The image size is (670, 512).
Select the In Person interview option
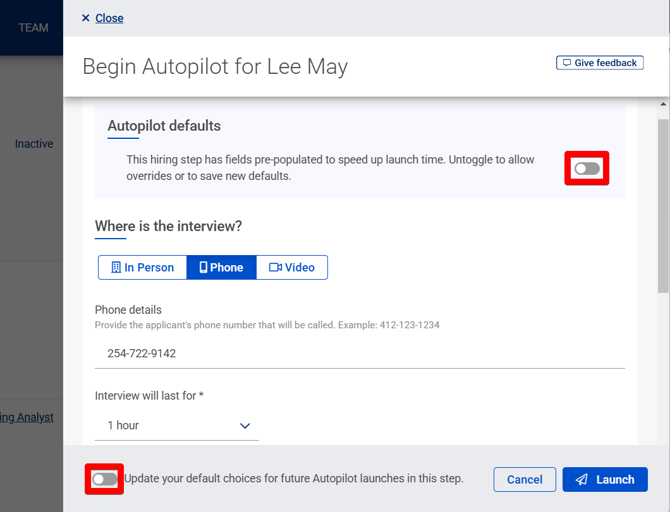click(142, 267)
